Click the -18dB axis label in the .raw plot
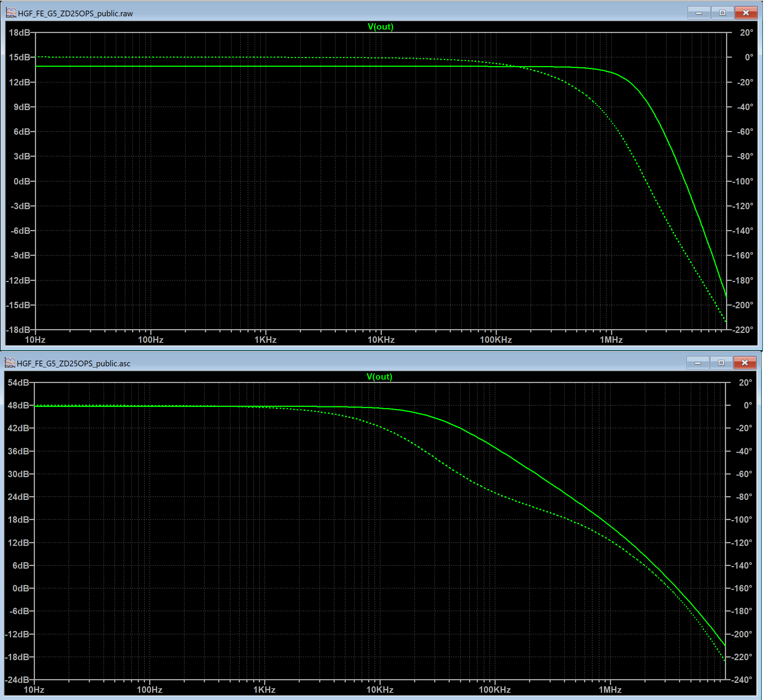 click(x=18, y=330)
